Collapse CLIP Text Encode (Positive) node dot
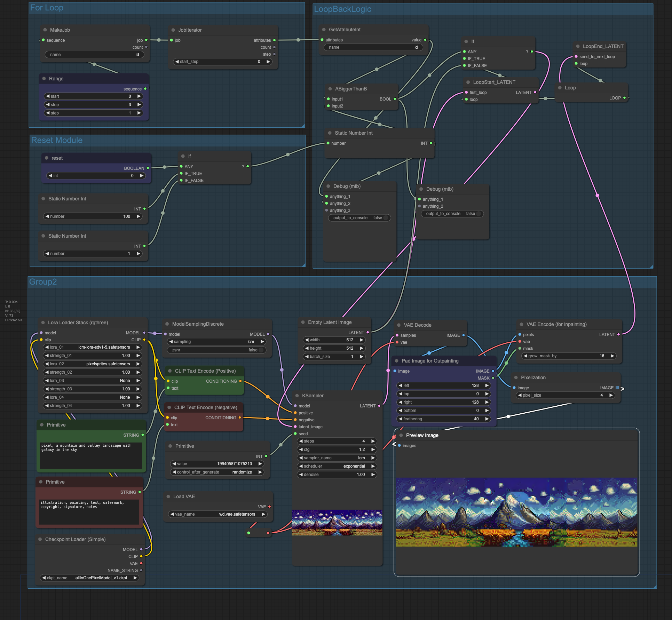The image size is (672, 620). [170, 371]
